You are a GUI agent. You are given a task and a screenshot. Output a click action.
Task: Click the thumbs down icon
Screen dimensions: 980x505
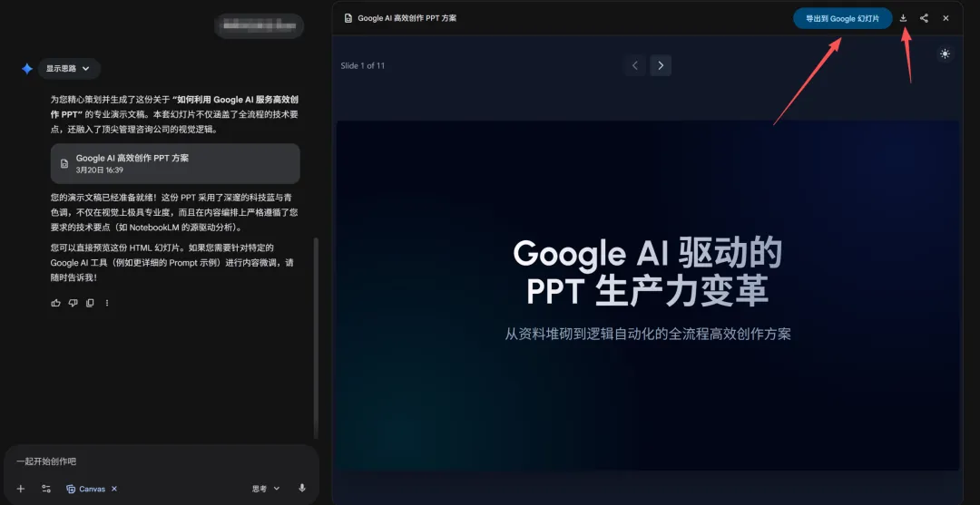point(73,303)
